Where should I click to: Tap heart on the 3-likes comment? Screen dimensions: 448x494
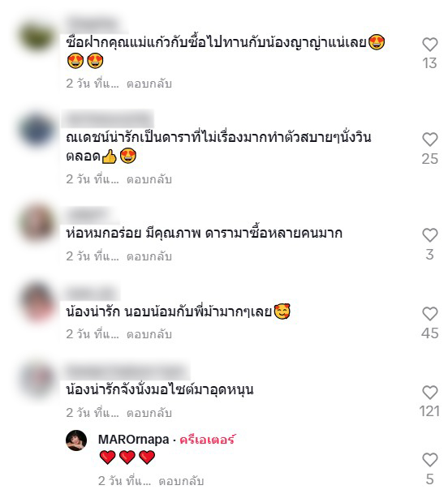[429, 235]
